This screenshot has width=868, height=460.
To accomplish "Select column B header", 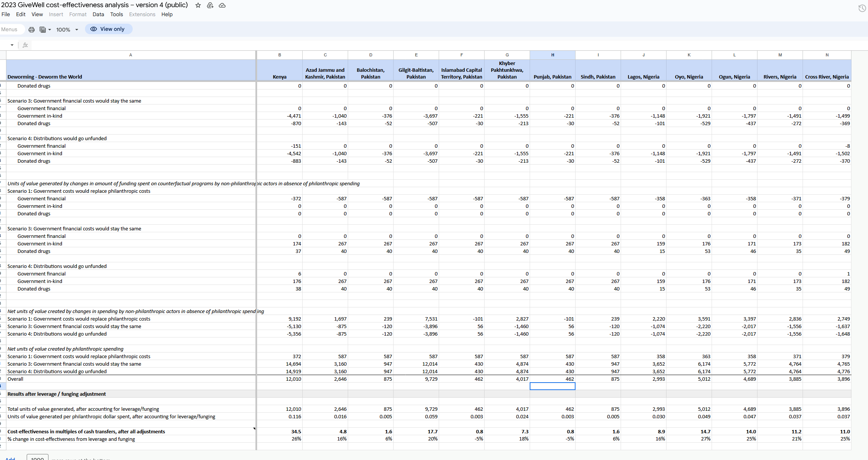I will pyautogui.click(x=280, y=55).
